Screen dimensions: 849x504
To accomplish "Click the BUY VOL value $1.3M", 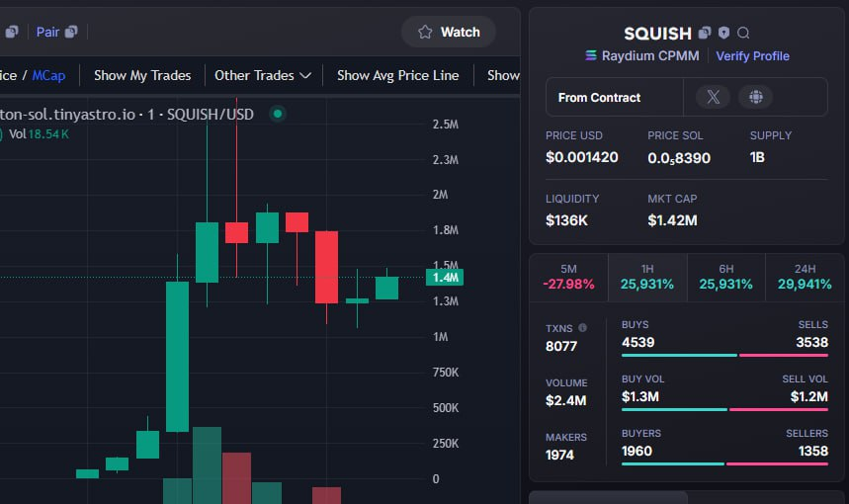I will coord(640,397).
